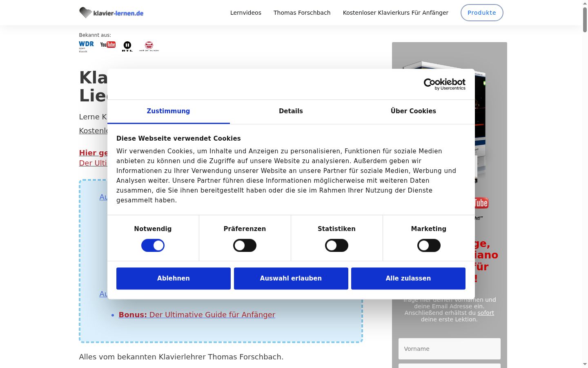Click the klavier-lernen.de logo
The height and width of the screenshot is (368, 588).
click(x=111, y=13)
